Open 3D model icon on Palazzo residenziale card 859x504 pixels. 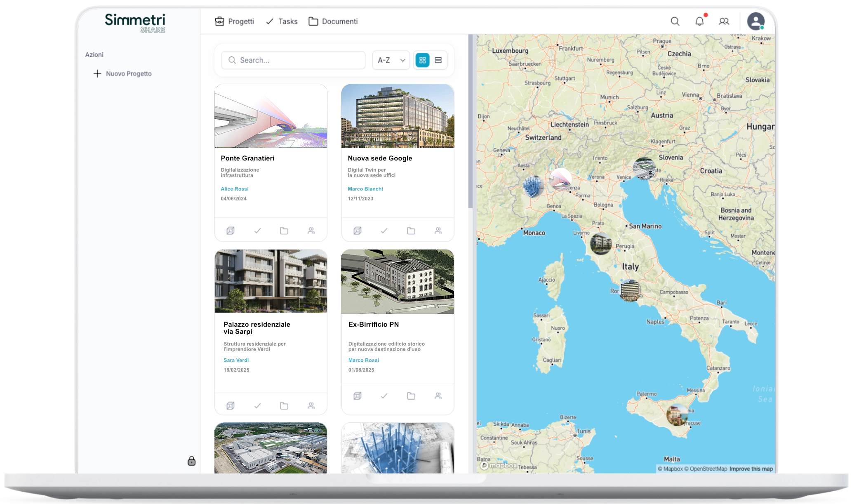231,406
